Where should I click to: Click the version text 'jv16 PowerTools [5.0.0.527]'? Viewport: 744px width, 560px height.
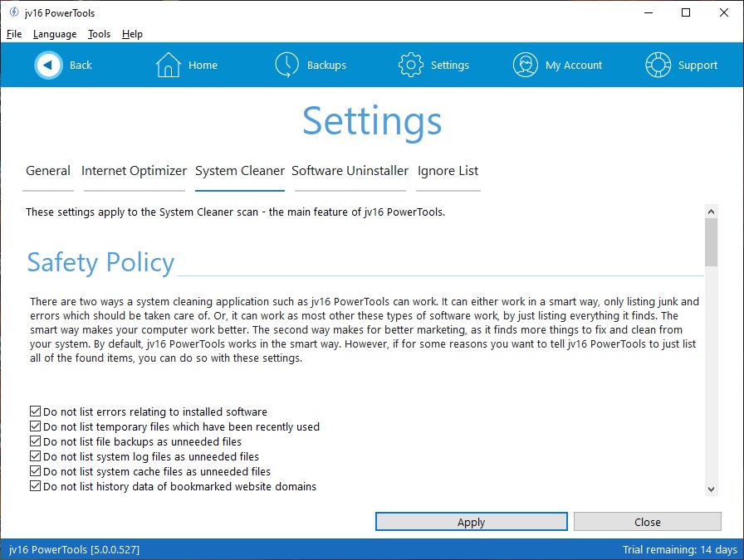pos(74,549)
